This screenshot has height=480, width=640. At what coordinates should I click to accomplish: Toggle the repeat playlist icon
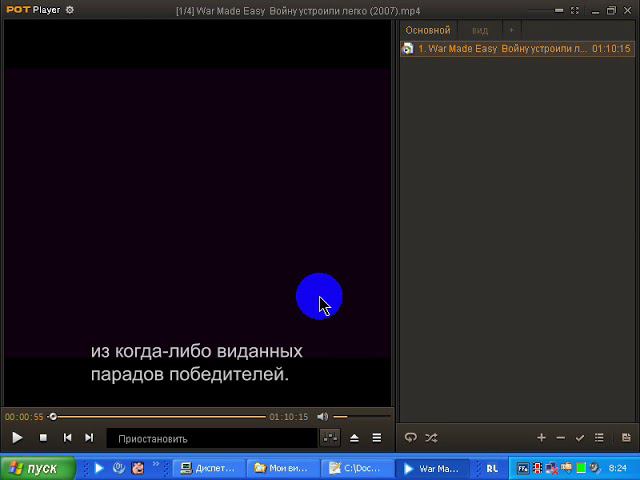pos(411,438)
